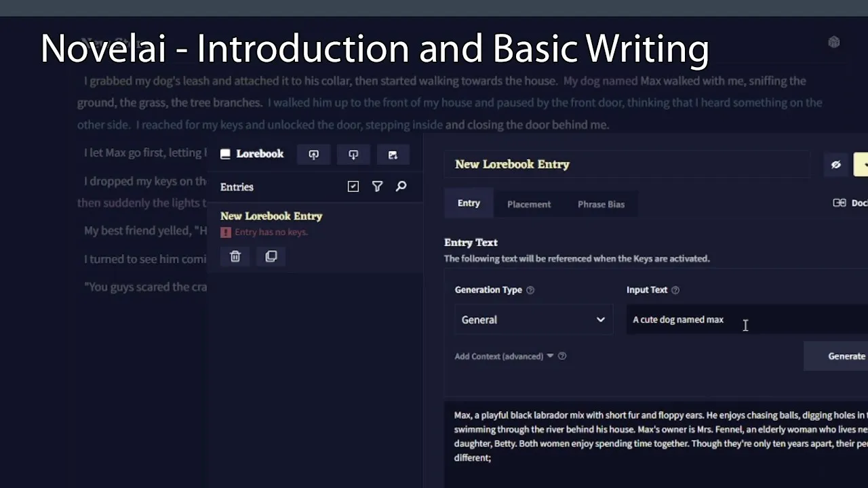
Task: Click the Lorebook import (upload) icon
Action: tap(313, 155)
